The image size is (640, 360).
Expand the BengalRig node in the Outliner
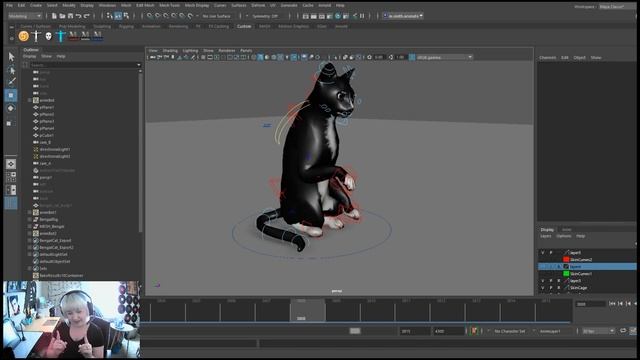(30, 220)
